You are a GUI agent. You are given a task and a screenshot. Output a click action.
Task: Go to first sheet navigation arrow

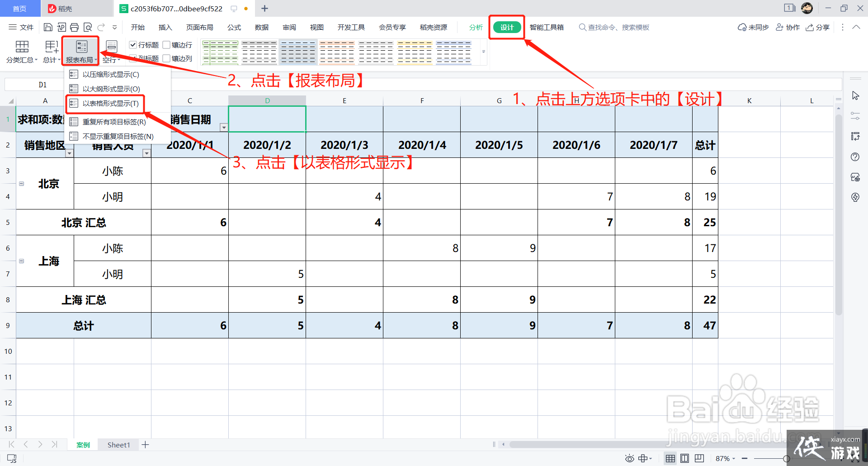(x=12, y=445)
